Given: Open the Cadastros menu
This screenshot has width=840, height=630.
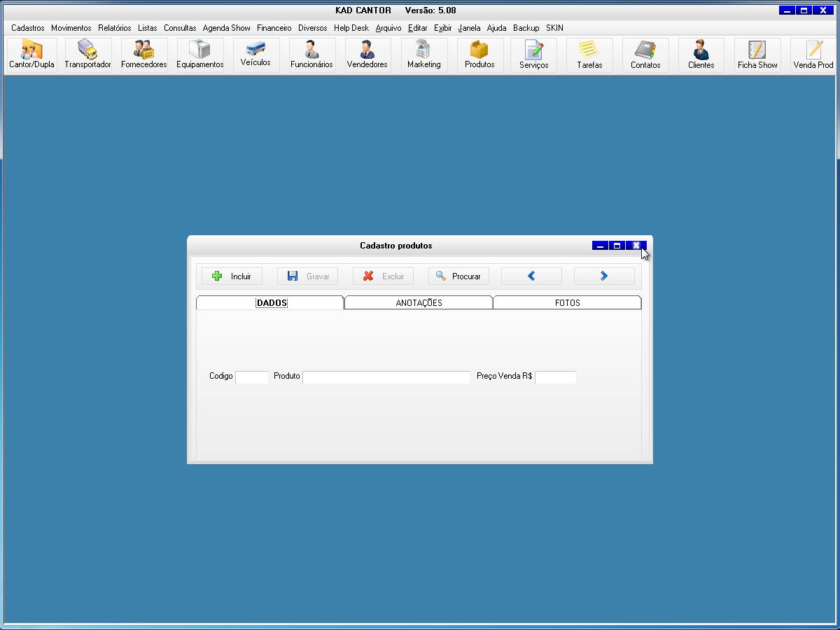Looking at the screenshot, I should 28,28.
